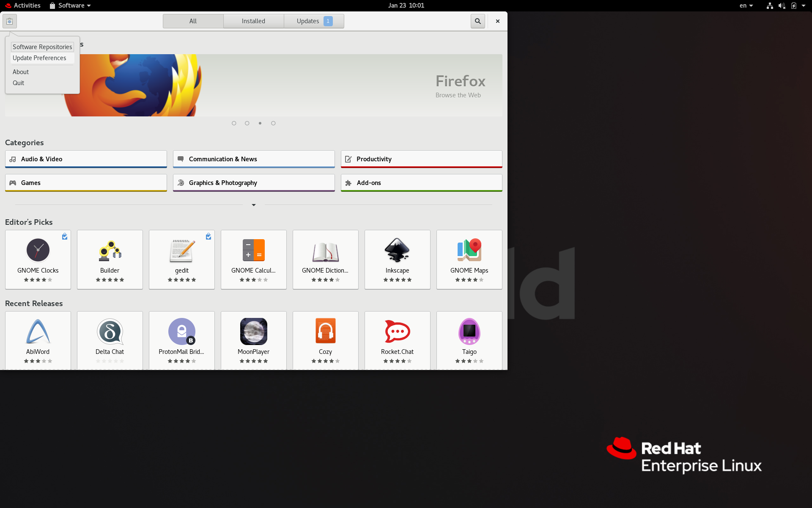Select the fourth banner page dot
812x508 pixels.
pyautogui.click(x=273, y=123)
